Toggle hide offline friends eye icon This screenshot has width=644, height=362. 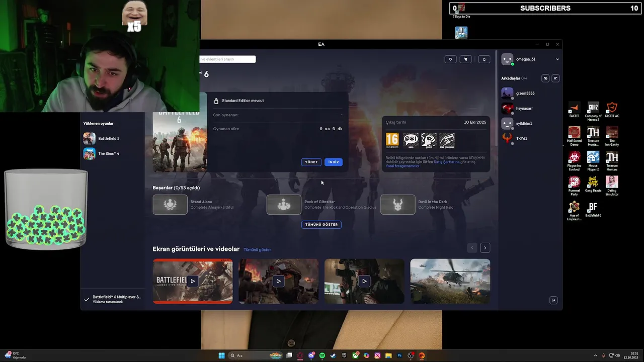click(x=545, y=78)
